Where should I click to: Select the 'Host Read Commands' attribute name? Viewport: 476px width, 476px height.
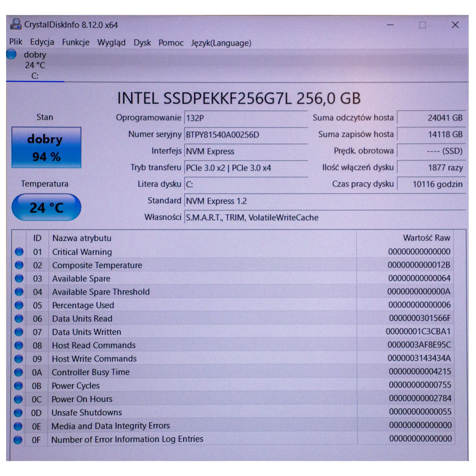93,345
